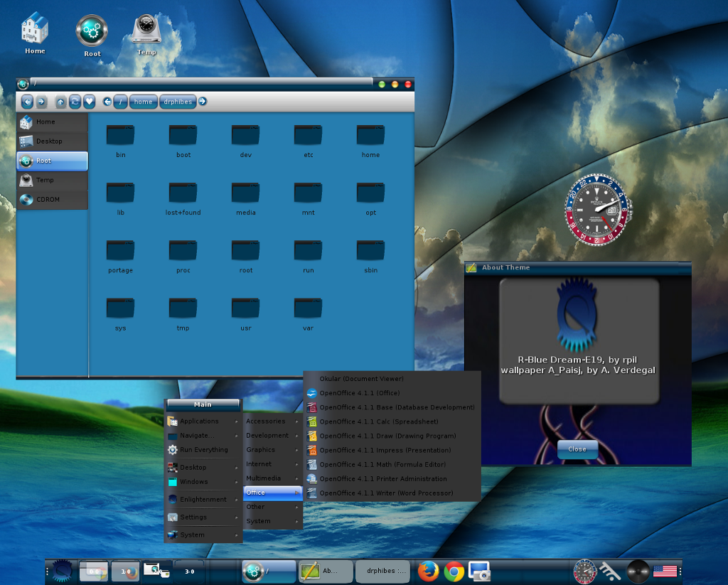The image size is (728, 585).
Task: Select the 'lib' folder
Action: tap(120, 198)
